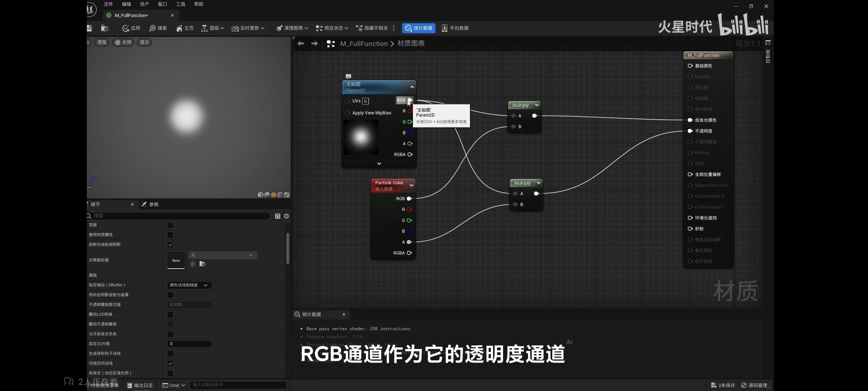The width and height of the screenshot is (868, 391).
Task: Click the Save icon in the toolbar
Action: [x=89, y=28]
